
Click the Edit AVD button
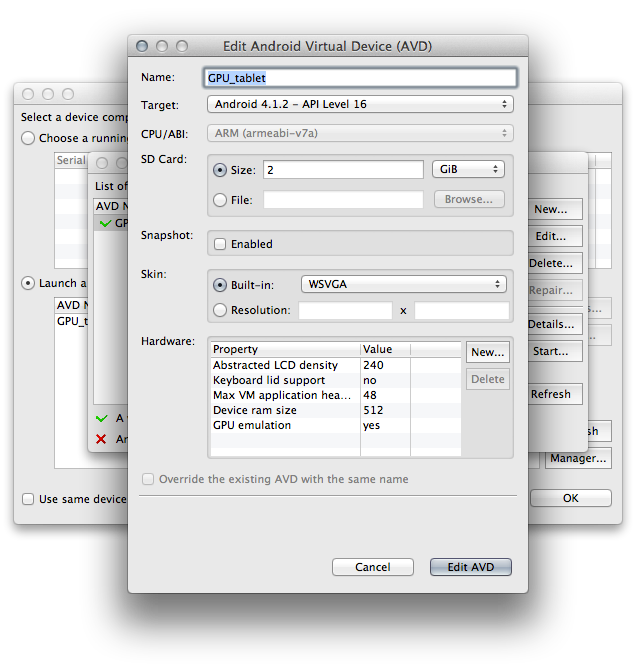470,567
